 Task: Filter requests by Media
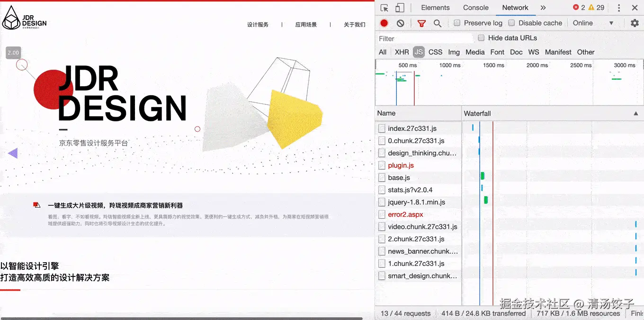475,52
